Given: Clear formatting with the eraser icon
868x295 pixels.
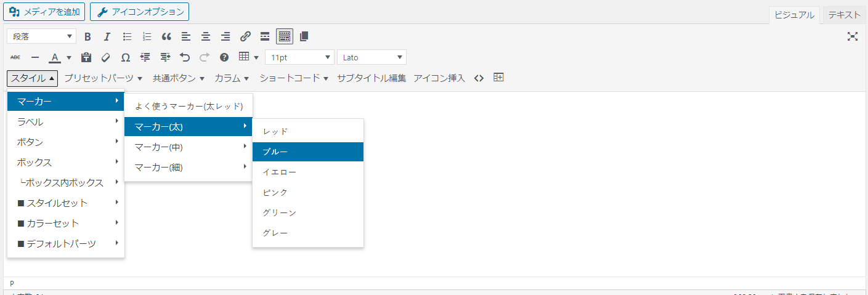Looking at the screenshot, I should 105,57.
